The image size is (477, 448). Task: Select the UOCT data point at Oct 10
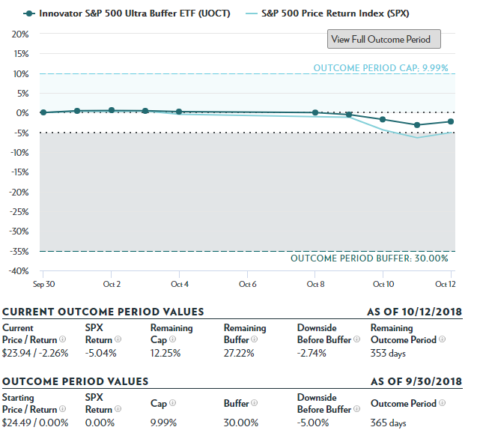[383, 119]
